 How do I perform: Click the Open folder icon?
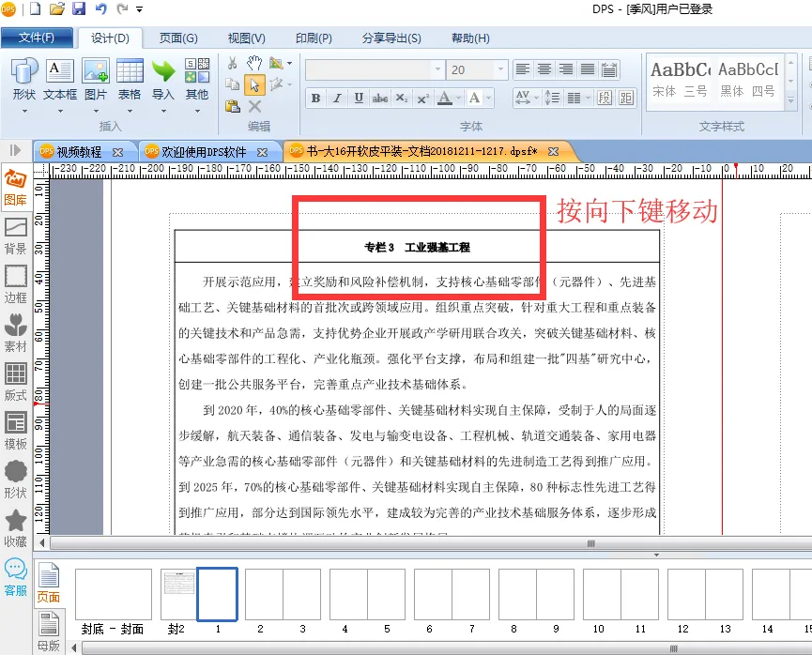(56, 8)
